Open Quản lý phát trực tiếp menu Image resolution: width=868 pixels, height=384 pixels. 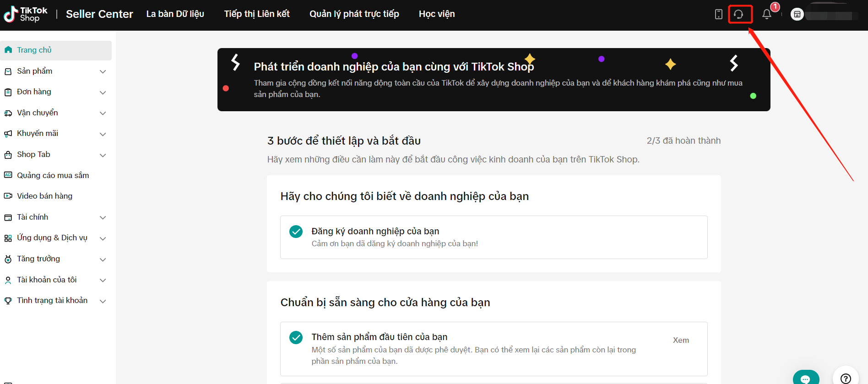point(354,14)
